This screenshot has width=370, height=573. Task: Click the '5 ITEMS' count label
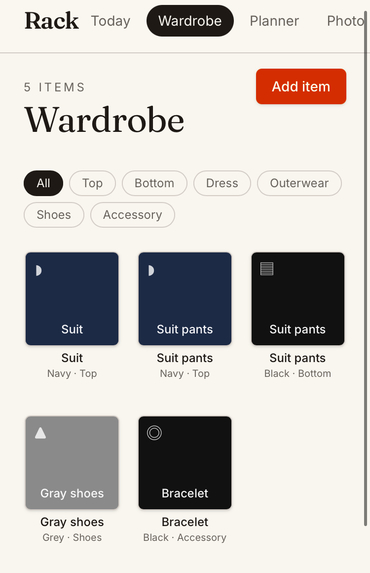tap(54, 87)
